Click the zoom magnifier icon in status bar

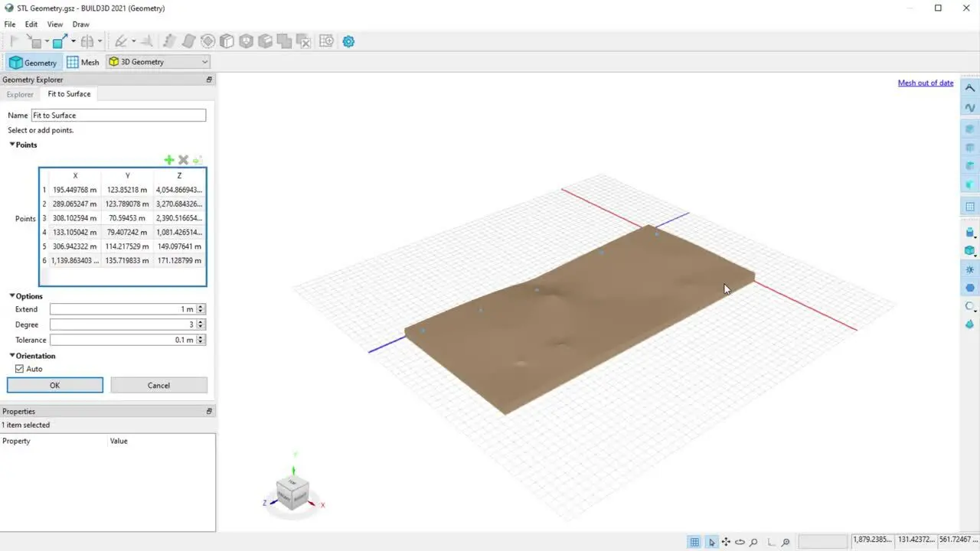(754, 542)
